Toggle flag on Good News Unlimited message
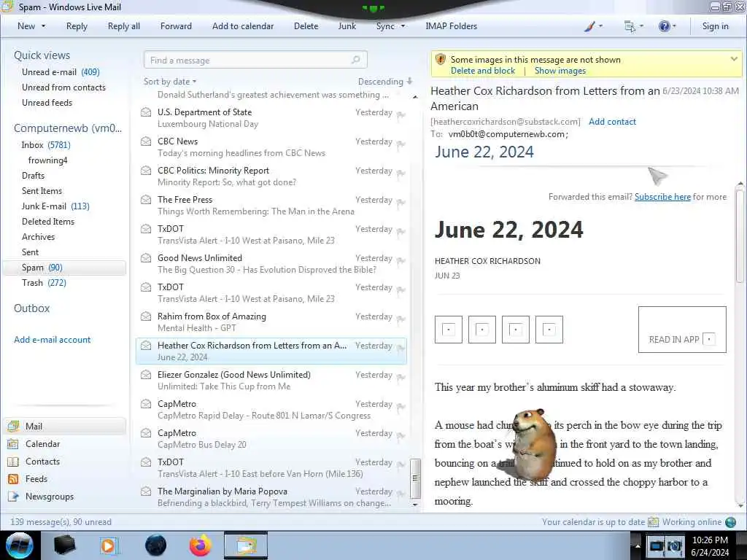Image resolution: width=747 pixels, height=560 pixels. pyautogui.click(x=401, y=260)
